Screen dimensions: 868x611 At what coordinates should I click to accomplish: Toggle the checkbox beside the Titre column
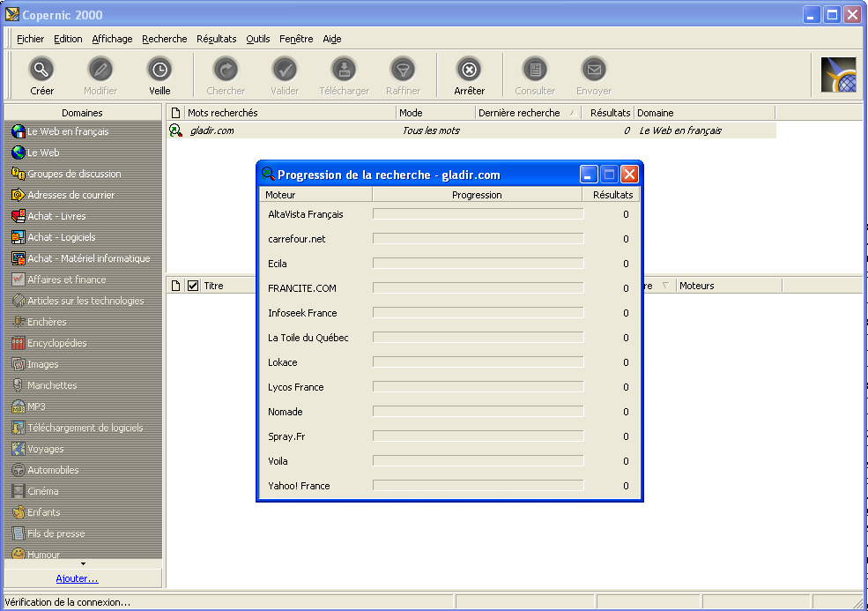pos(193,286)
